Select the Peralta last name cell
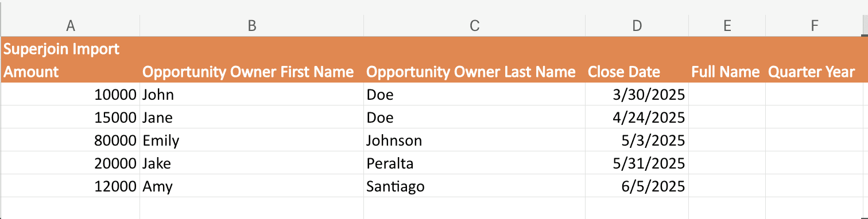The height and width of the screenshot is (219, 868). [474, 163]
